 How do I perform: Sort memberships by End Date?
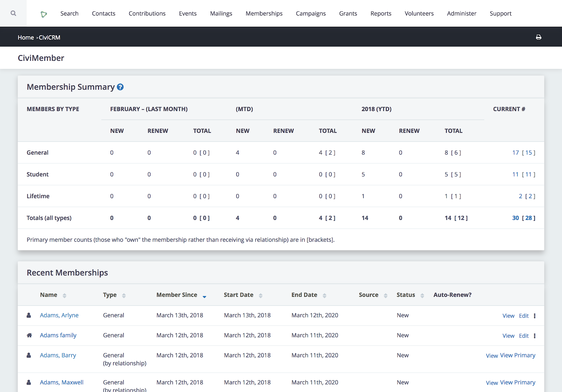coord(325,296)
